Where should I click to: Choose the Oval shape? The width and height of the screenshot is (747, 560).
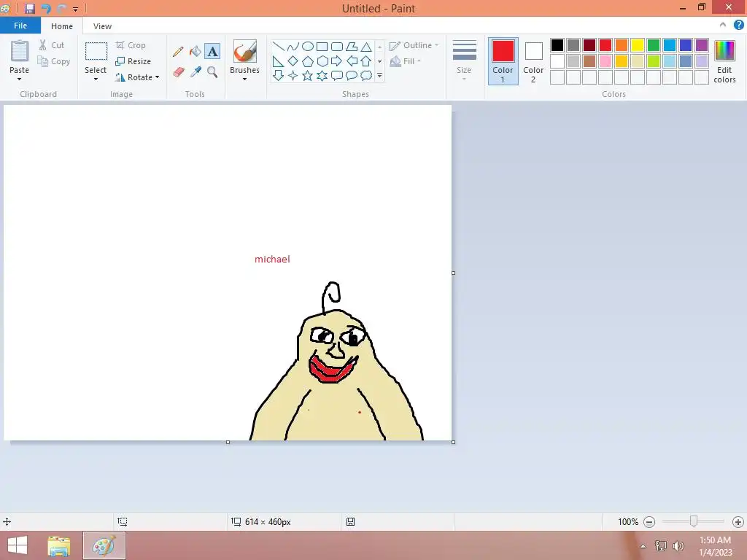point(308,46)
